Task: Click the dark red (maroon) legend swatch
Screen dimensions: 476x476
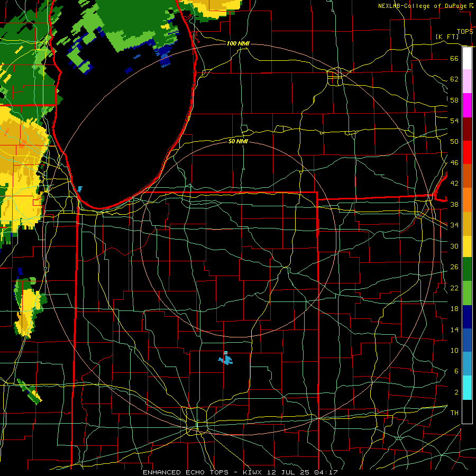Action: coord(467,129)
